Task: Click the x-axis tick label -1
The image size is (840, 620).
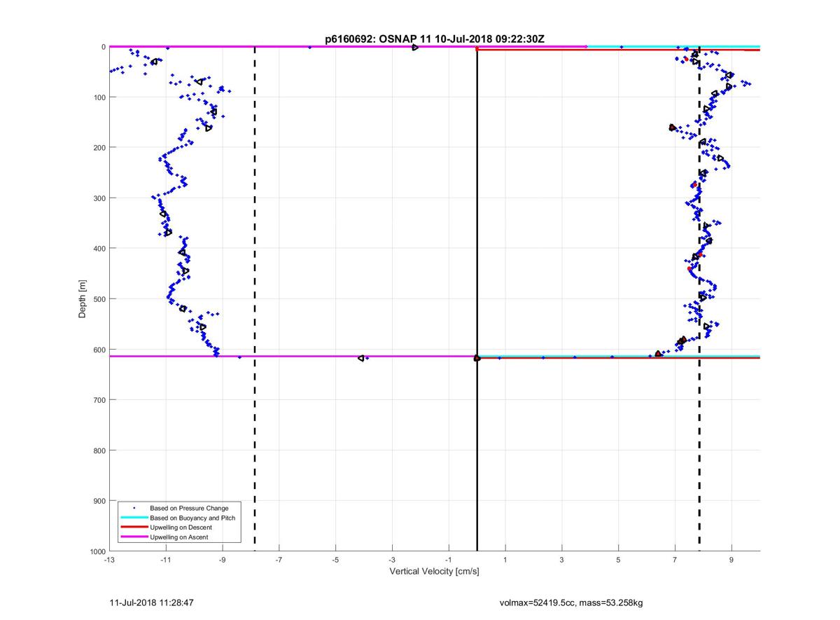Action: click(x=449, y=560)
